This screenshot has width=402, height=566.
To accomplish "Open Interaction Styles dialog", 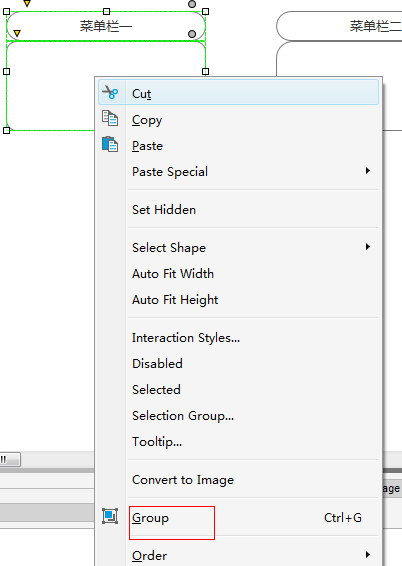I will point(239,338).
